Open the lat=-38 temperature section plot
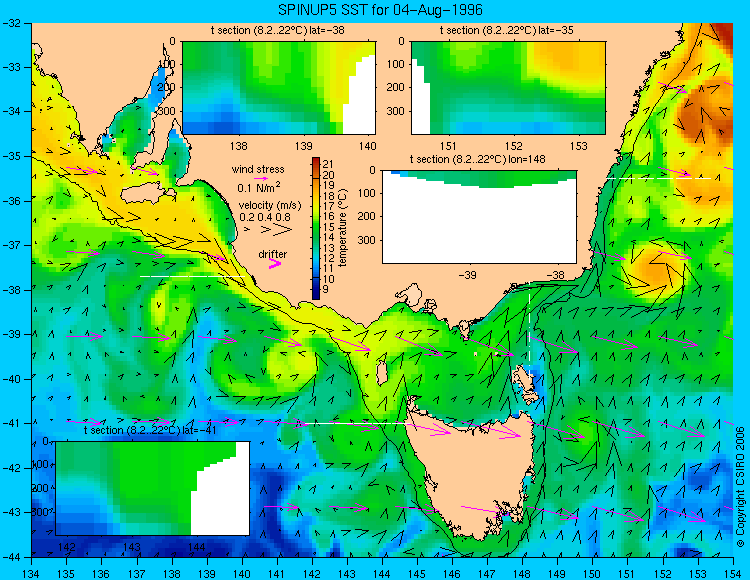The height and width of the screenshot is (580, 750). (279, 88)
